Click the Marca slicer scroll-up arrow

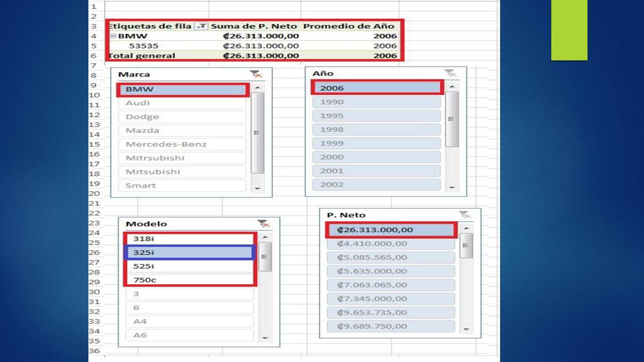(x=257, y=88)
